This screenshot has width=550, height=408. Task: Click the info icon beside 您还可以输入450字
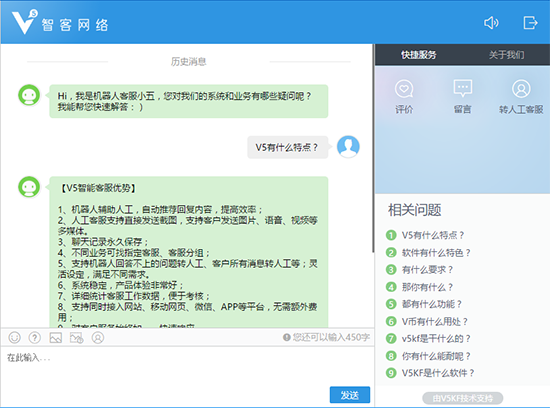coord(286,337)
